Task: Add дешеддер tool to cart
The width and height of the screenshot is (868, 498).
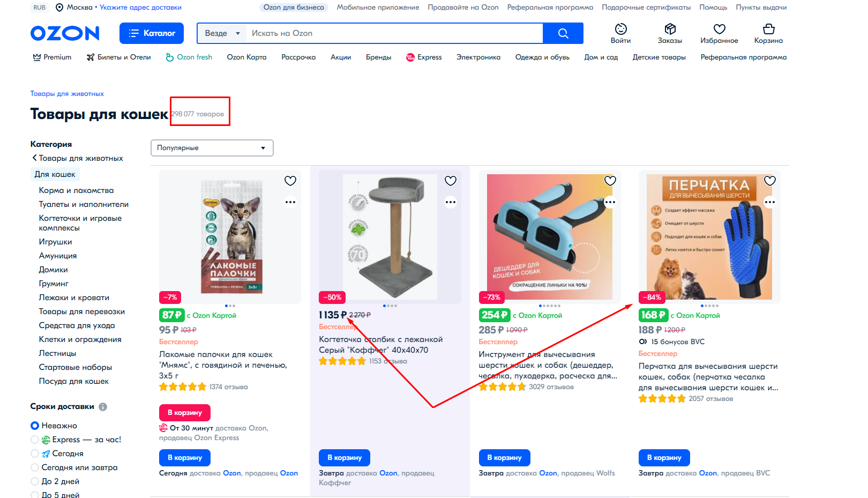Action: click(504, 458)
